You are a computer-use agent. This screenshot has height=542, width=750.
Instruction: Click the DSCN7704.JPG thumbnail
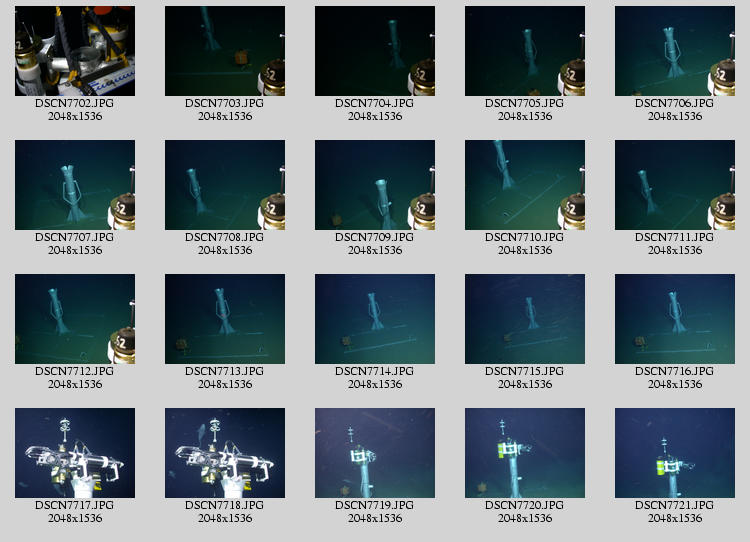(x=375, y=51)
